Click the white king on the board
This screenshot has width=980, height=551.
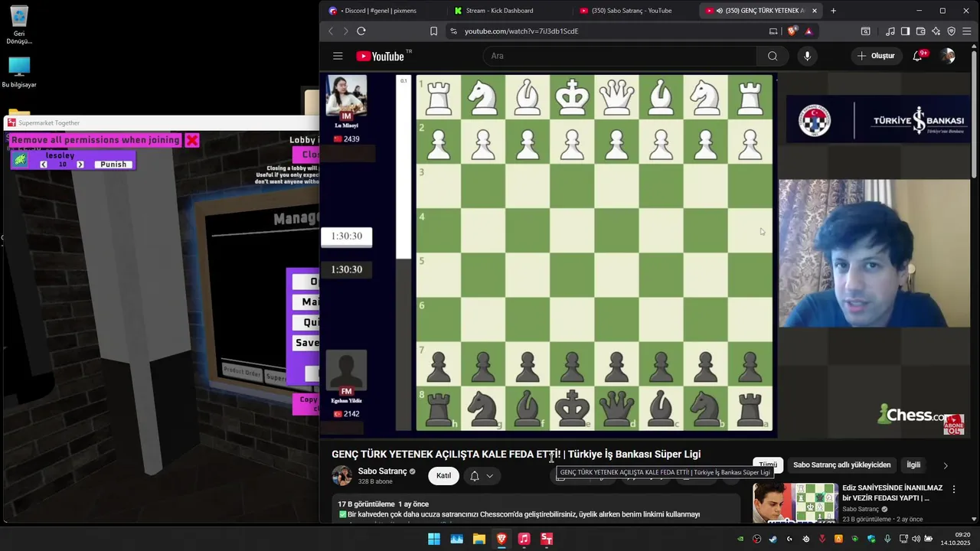pos(572,97)
